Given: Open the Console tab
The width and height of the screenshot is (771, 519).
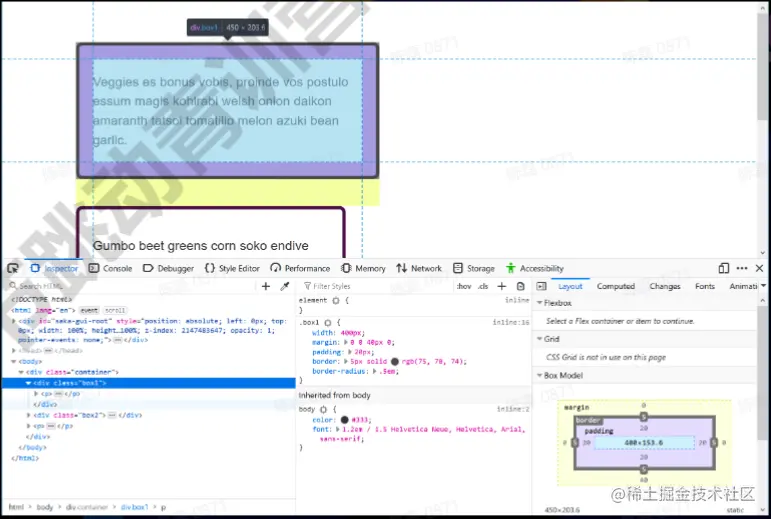Looking at the screenshot, I should tap(111, 268).
